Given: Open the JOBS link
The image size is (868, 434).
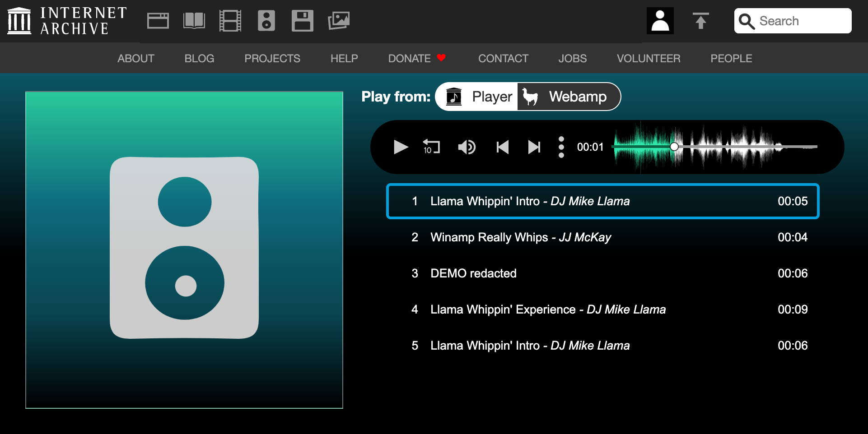Looking at the screenshot, I should coord(573,59).
